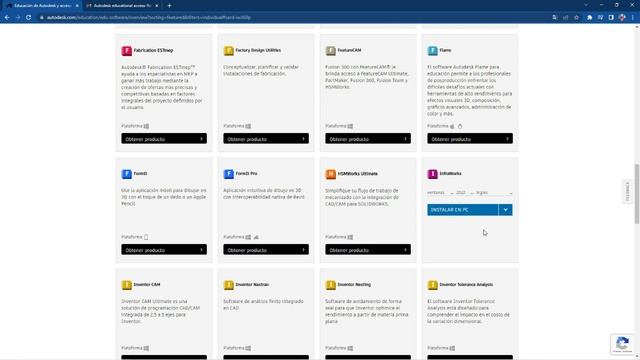Click INSTALAR EN PC for InfraWorks
Screen dimensions: 640x360
tap(463, 210)
